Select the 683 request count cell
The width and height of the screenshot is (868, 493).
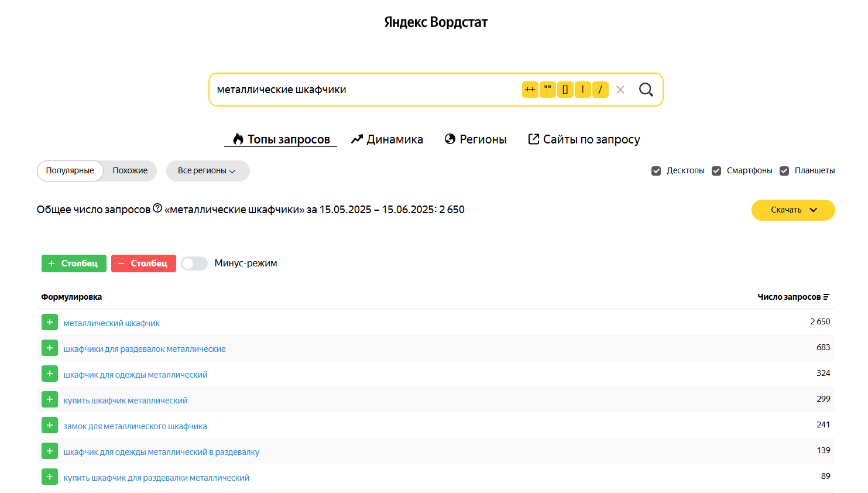824,347
